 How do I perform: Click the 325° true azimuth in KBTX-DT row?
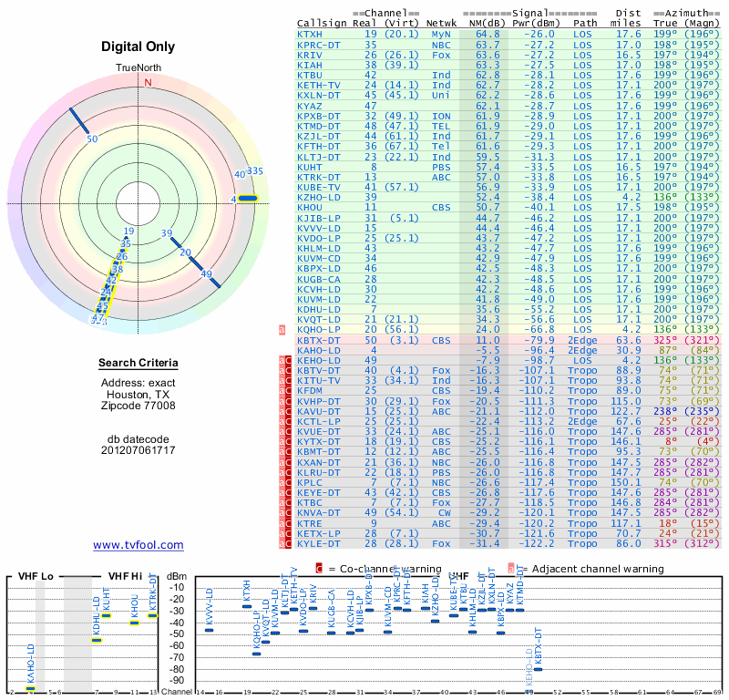(665, 341)
